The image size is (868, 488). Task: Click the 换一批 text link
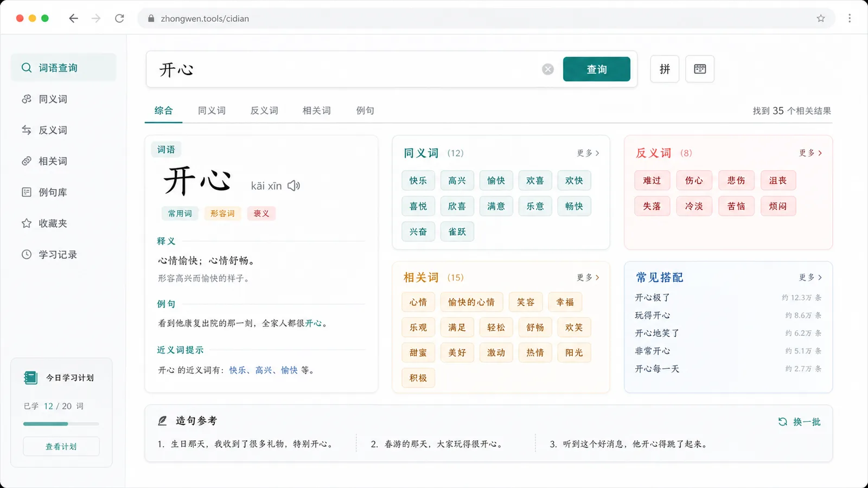coord(807,422)
